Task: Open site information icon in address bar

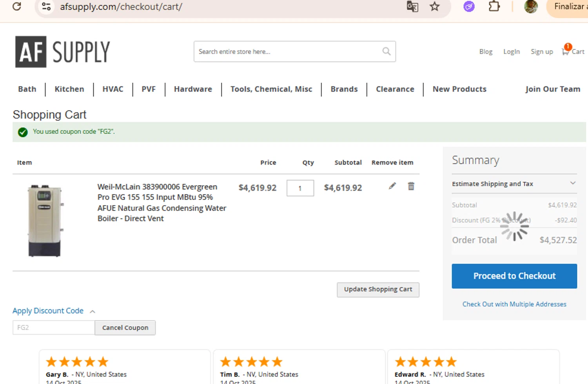Action: (x=46, y=7)
